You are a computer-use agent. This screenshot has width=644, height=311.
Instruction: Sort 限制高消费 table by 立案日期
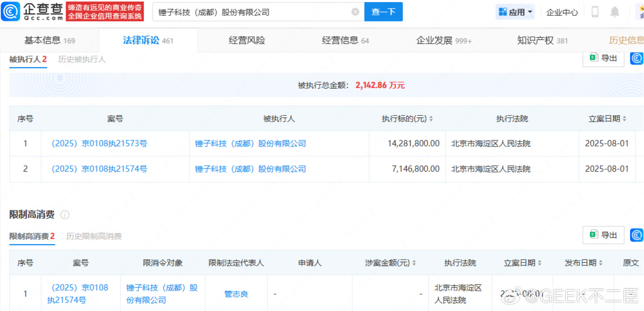tap(540, 263)
